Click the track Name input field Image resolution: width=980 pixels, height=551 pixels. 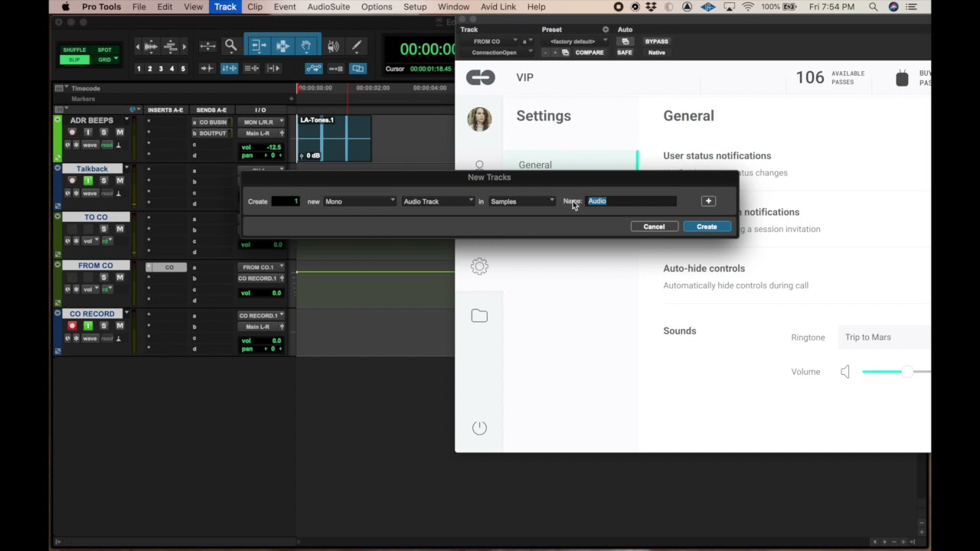tap(632, 201)
